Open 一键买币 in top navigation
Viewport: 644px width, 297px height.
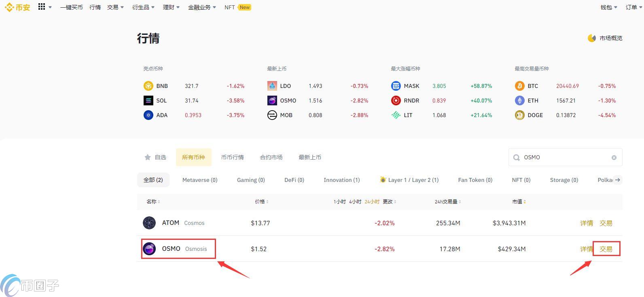click(71, 7)
